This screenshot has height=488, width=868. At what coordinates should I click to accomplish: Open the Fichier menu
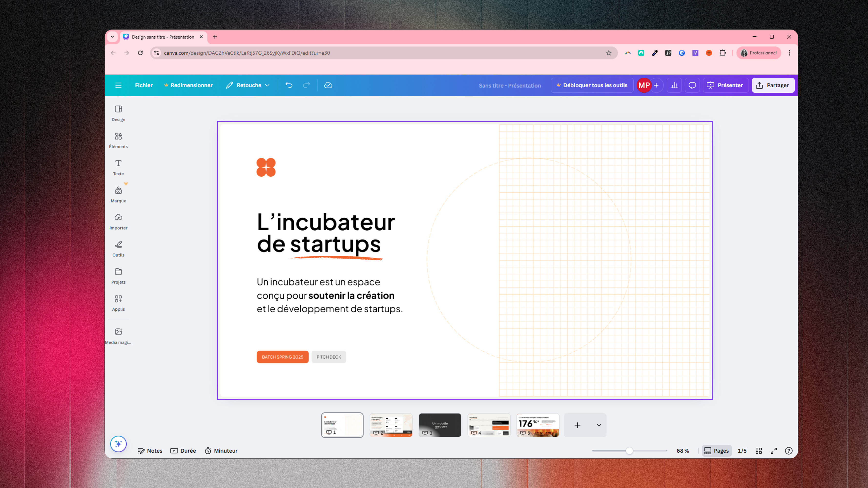click(x=144, y=85)
